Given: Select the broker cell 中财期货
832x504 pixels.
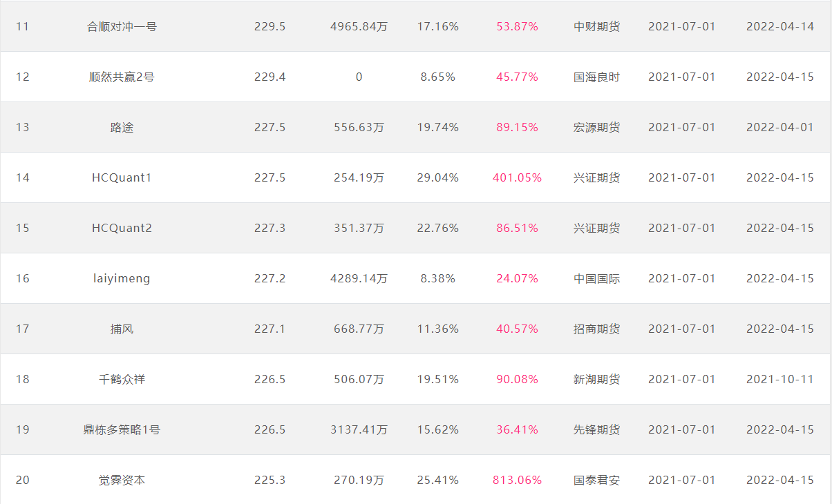Looking at the screenshot, I should tap(596, 26).
